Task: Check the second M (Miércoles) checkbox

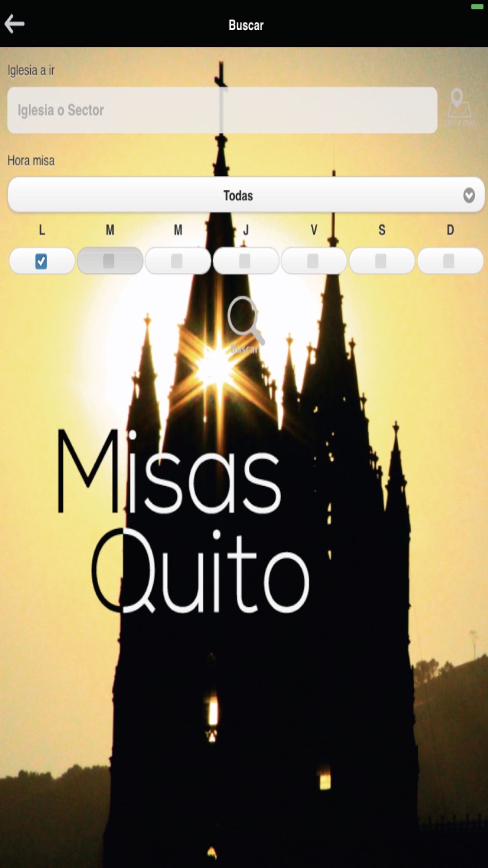Action: click(178, 261)
